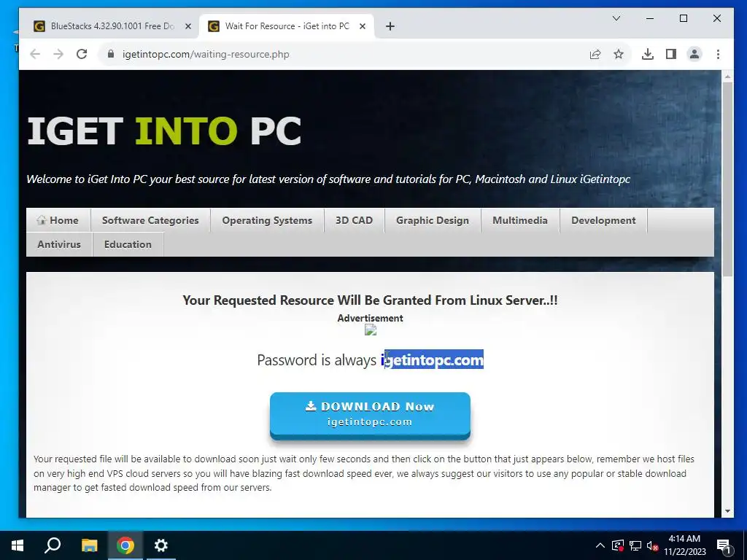This screenshot has width=747, height=560.
Task: Open the Development category
Action: pyautogui.click(x=603, y=220)
